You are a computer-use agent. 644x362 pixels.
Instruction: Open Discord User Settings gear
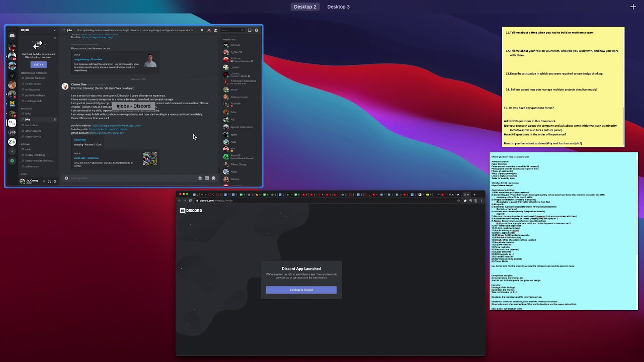tap(55, 182)
